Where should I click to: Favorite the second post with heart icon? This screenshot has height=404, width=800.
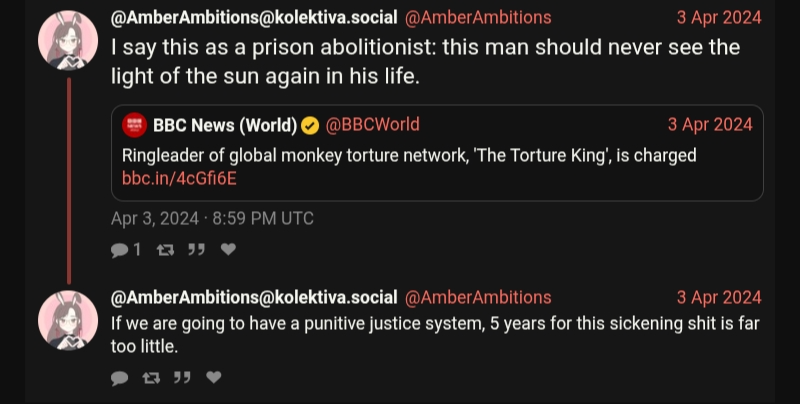pos(213,378)
